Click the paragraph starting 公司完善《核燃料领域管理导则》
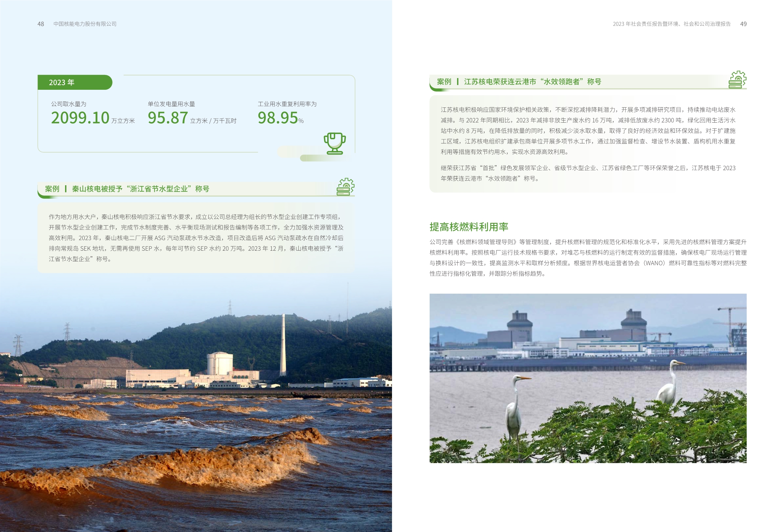Image resolution: width=784 pixels, height=532 pixels. pyautogui.click(x=588, y=258)
